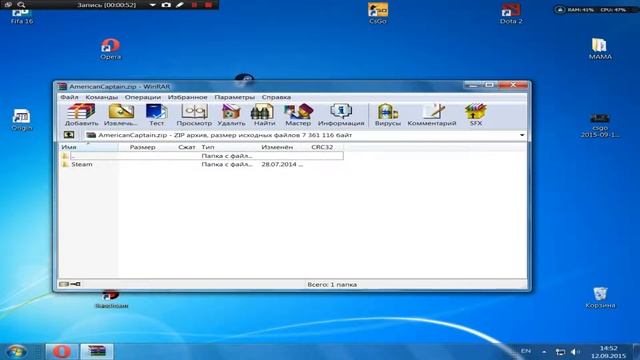The width and height of the screenshot is (640, 360).
Task: Click the Добавить (Add) toolbar icon
Action: pos(82,115)
